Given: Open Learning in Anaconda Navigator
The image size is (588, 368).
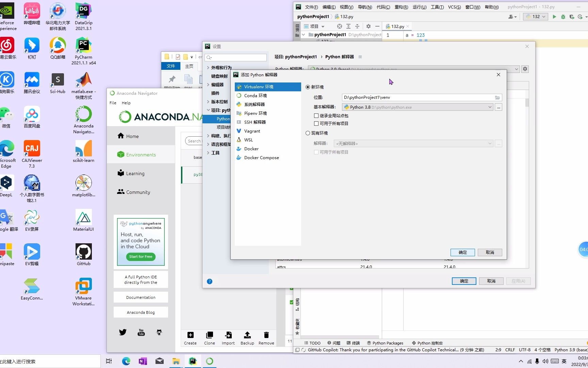Looking at the screenshot, I should [x=141, y=173].
